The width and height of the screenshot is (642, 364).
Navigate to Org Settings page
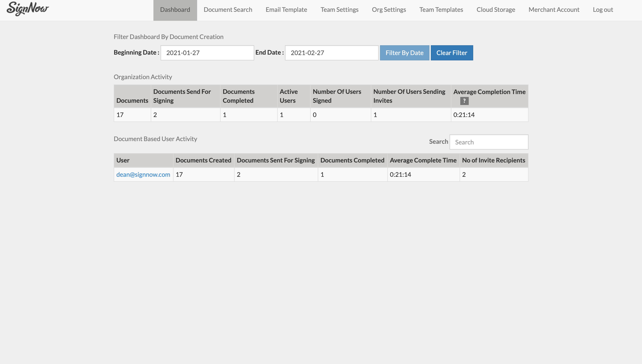pos(389,10)
